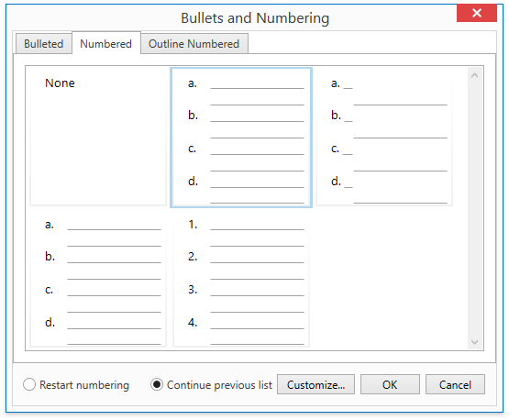Screen dimensions: 509x420
Task: Cancel the Bullets and Numbering dialog
Action: (455, 384)
